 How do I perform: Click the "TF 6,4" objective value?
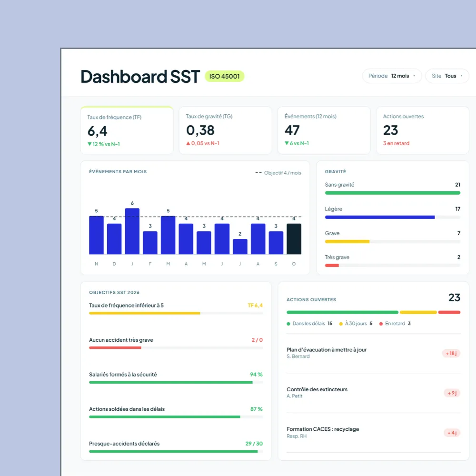click(255, 306)
